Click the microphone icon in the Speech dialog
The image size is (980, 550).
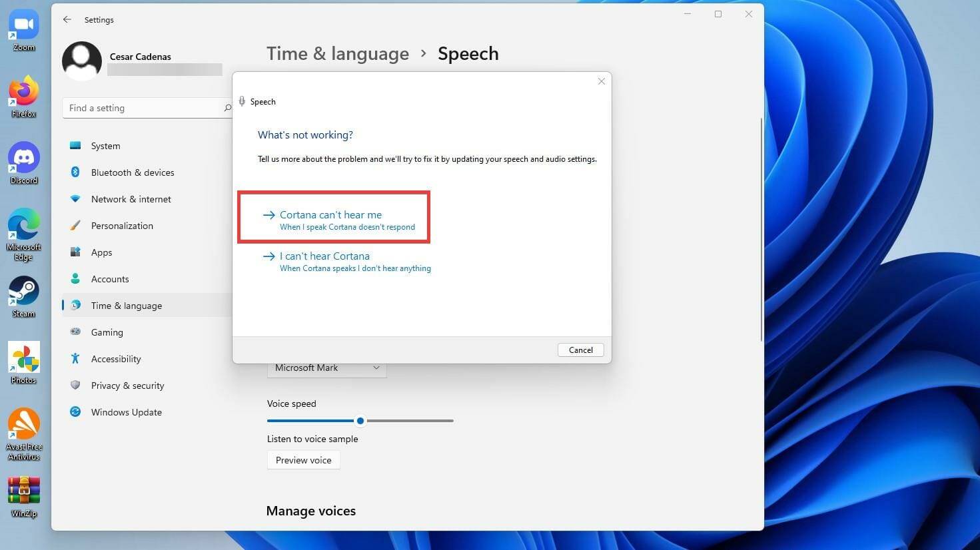tap(242, 101)
